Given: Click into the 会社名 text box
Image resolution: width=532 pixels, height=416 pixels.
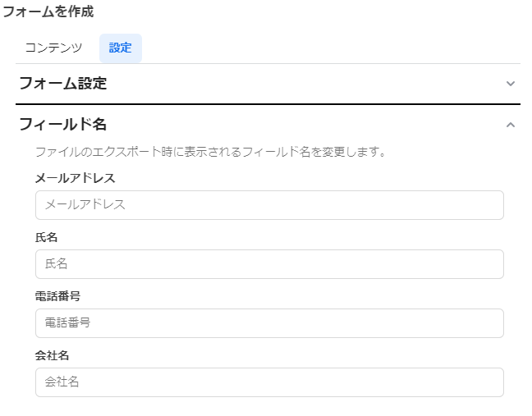Looking at the screenshot, I should click(269, 382).
